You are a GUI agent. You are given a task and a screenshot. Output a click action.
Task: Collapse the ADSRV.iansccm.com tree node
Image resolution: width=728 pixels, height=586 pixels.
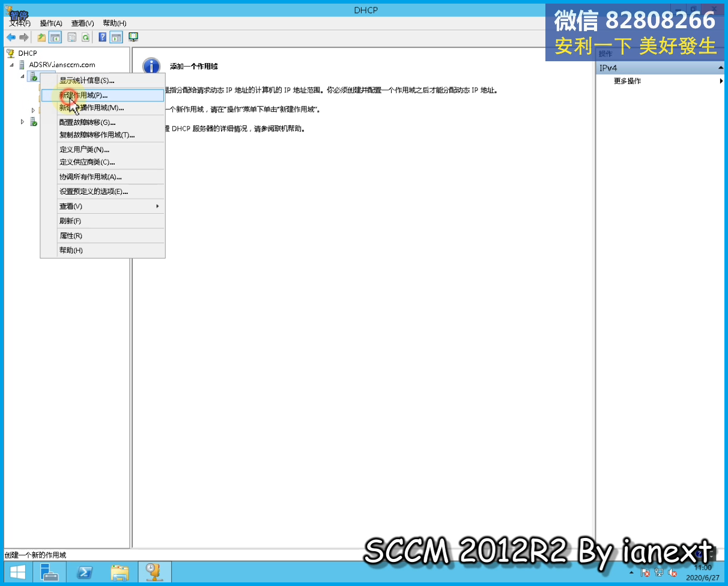11,65
